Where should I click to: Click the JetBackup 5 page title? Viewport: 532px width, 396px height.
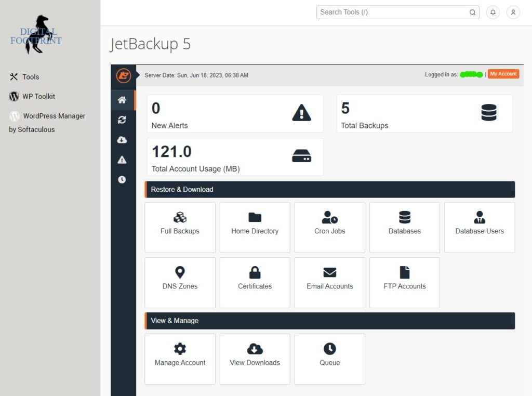[150, 44]
